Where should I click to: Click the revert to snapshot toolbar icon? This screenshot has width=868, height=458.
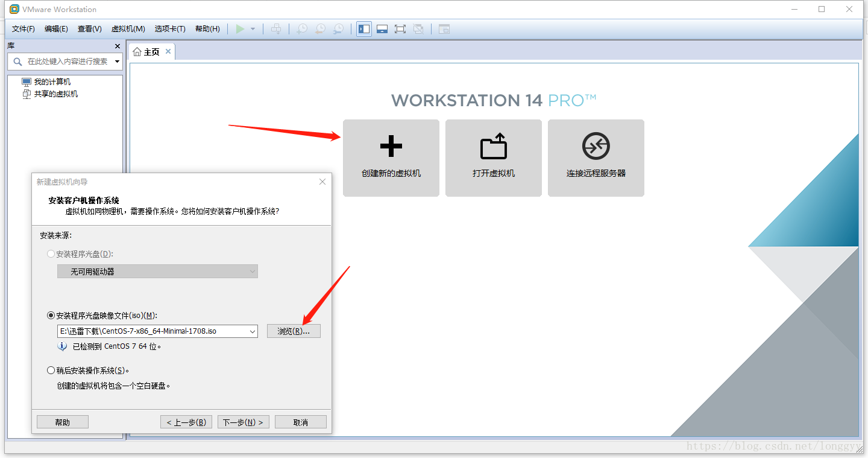321,29
